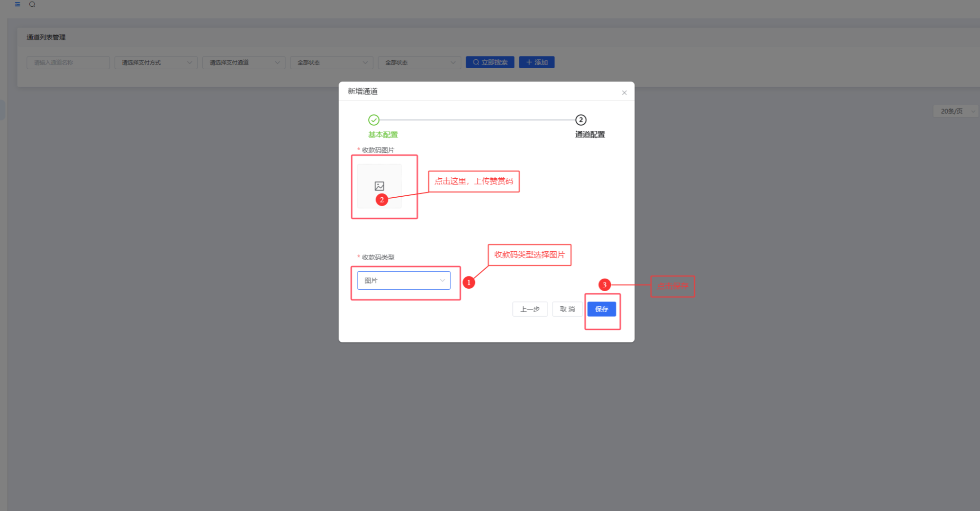Open the 20条/页 page size selector
Viewport: 980px width, 511px height.
coord(955,111)
